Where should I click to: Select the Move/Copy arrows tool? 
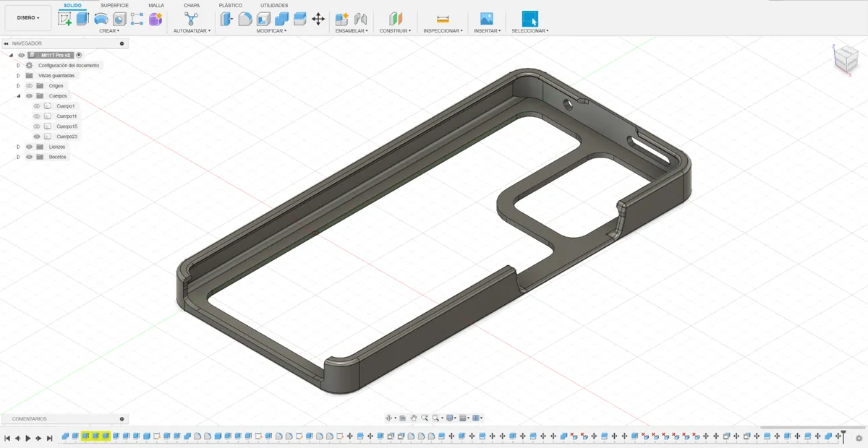(318, 20)
